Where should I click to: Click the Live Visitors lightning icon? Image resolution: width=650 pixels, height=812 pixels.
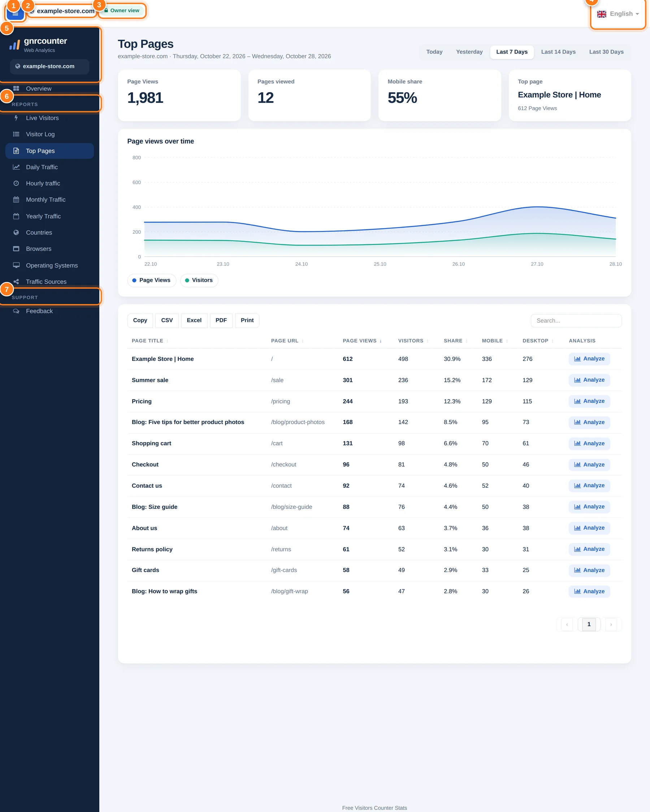coord(16,118)
